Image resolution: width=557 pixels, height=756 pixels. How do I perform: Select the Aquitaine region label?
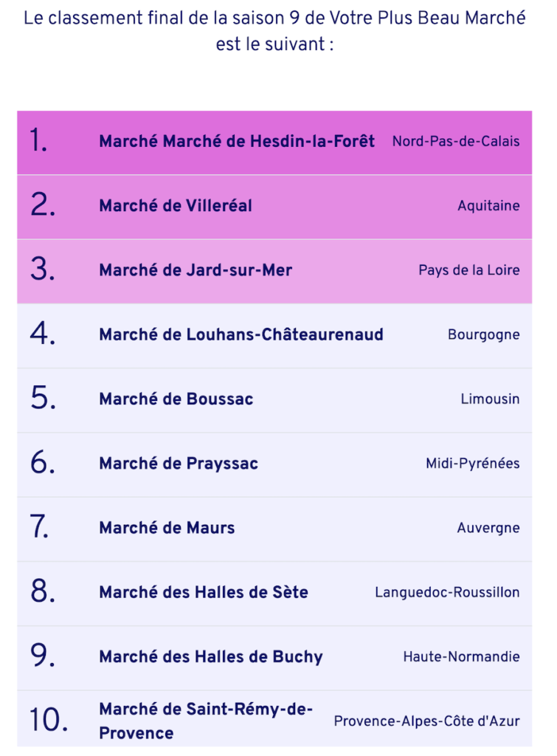tap(488, 206)
